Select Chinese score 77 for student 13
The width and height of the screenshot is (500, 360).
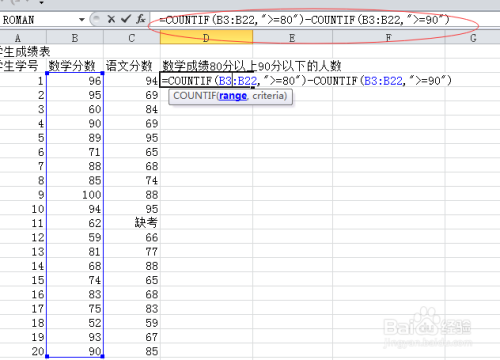[x=132, y=252]
